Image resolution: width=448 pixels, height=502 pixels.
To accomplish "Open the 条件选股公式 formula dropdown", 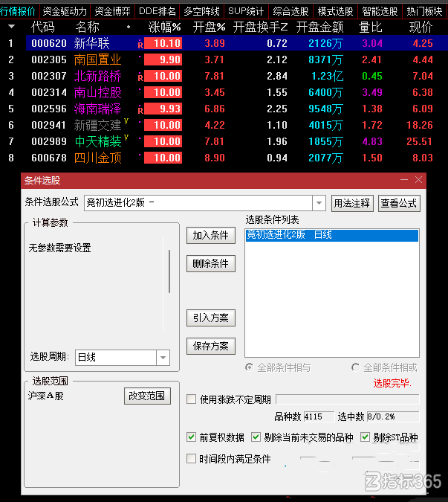I will [x=319, y=203].
